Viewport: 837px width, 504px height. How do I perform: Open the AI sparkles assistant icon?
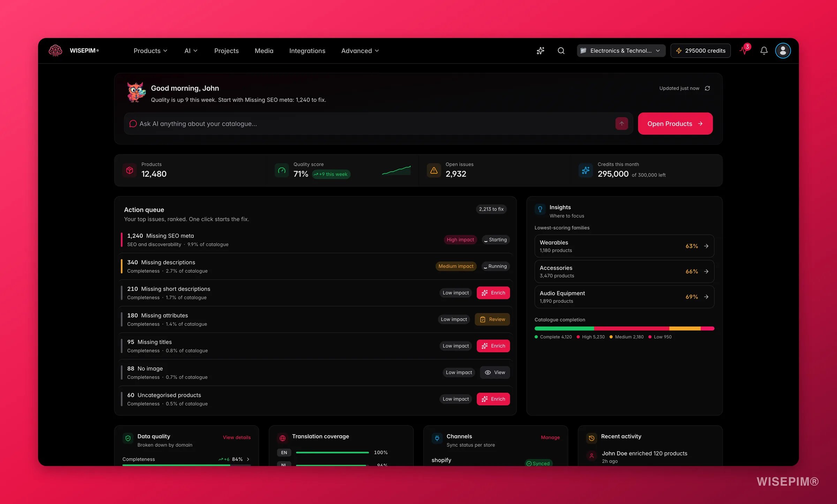[x=540, y=51]
